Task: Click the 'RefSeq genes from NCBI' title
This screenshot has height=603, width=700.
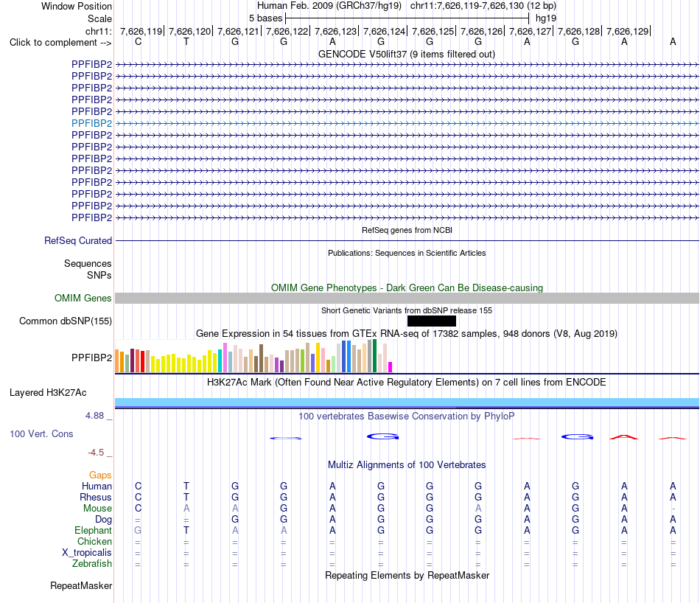Action: click(407, 230)
